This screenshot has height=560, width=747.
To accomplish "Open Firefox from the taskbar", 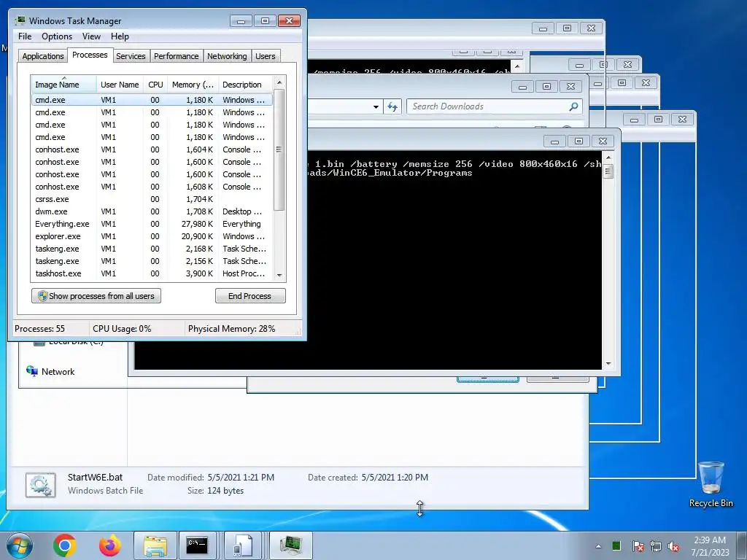I will pyautogui.click(x=109, y=545).
